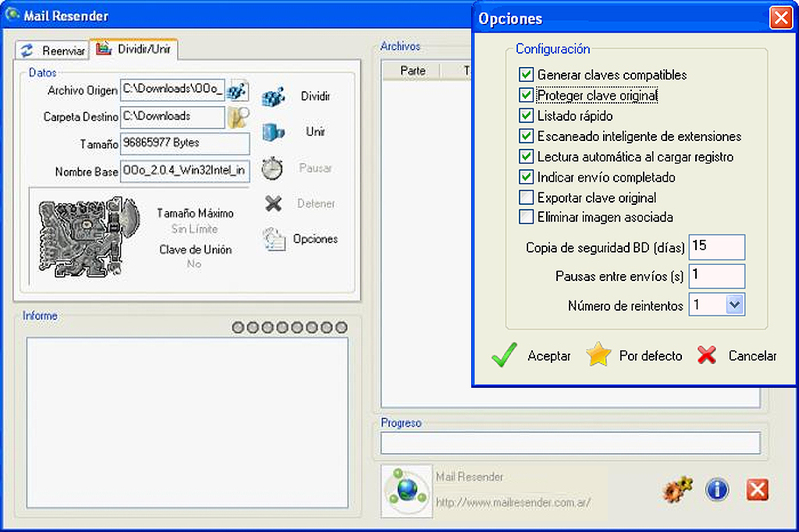
Task: Click the Por defecto label
Action: [651, 356]
